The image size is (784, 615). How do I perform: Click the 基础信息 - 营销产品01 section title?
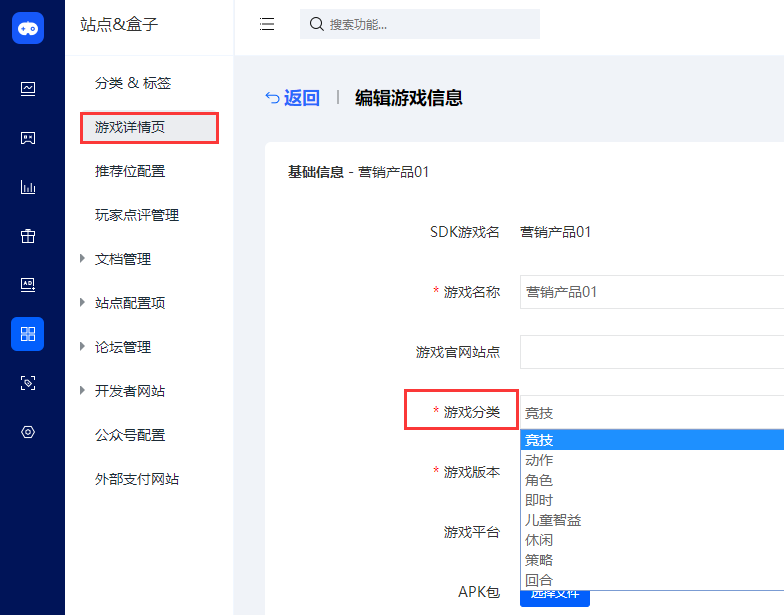(358, 172)
